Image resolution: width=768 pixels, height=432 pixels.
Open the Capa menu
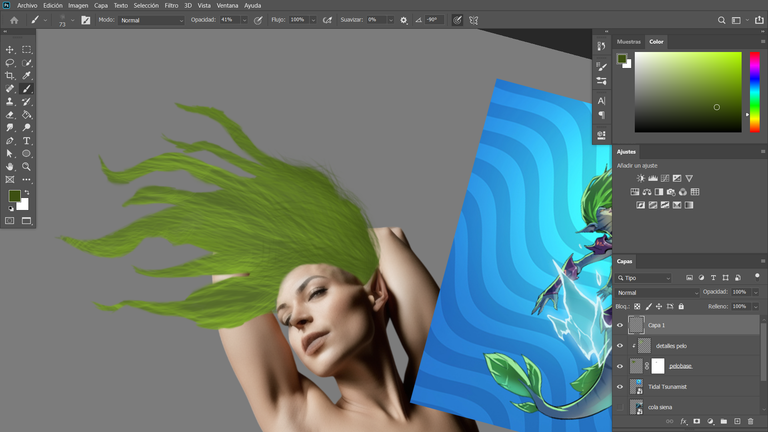coord(101,5)
